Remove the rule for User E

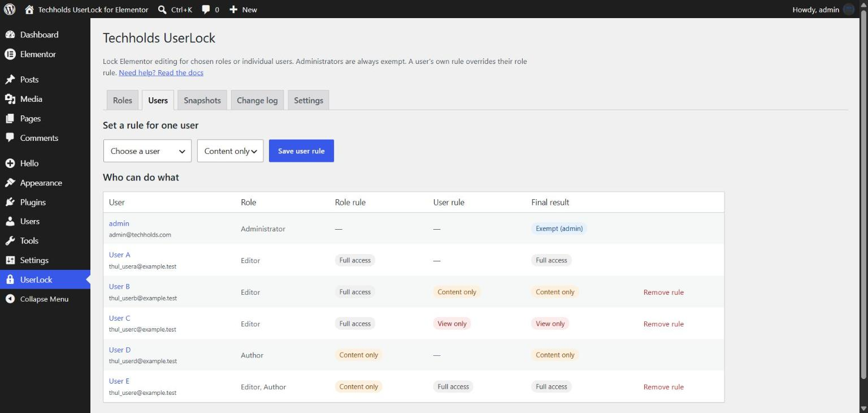(x=663, y=387)
